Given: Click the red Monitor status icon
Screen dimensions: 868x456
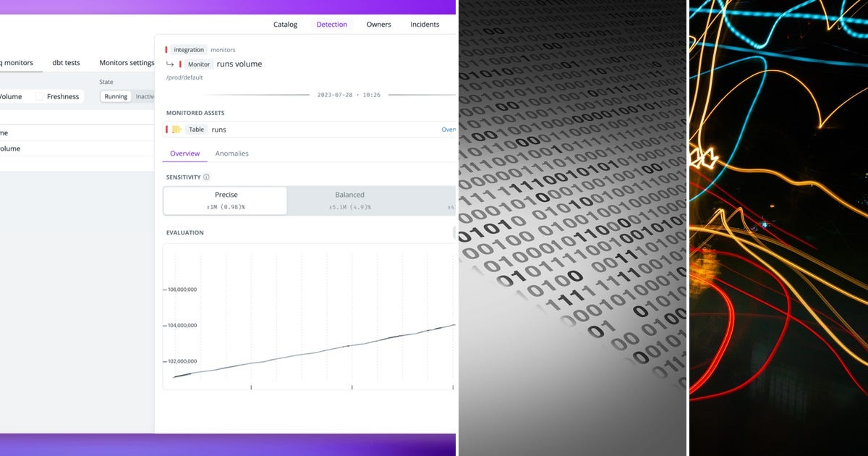Looking at the screenshot, I should click(181, 64).
